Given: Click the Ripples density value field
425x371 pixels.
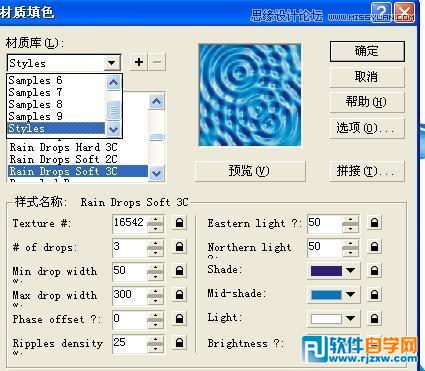Looking at the screenshot, I should (129, 343).
